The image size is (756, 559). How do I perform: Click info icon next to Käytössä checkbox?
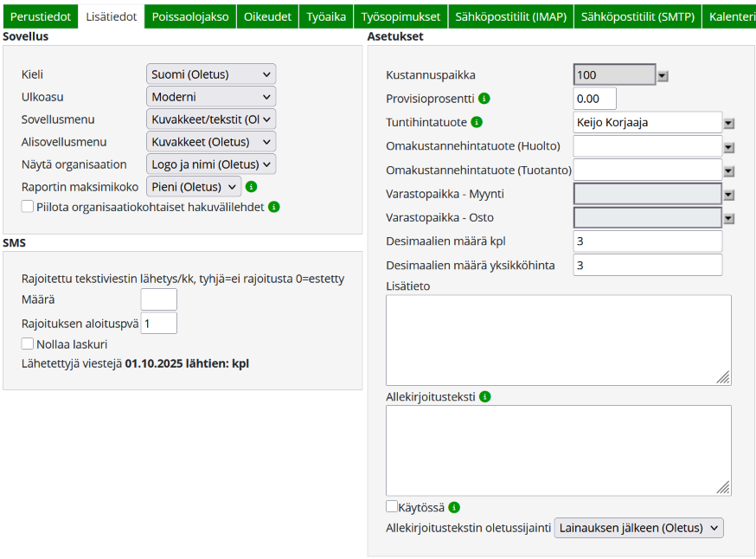tap(454, 507)
